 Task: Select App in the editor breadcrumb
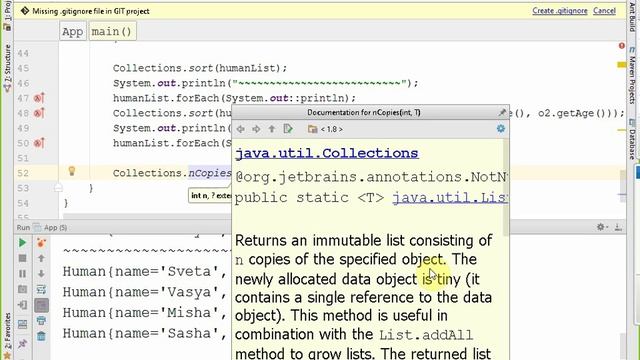[73, 31]
